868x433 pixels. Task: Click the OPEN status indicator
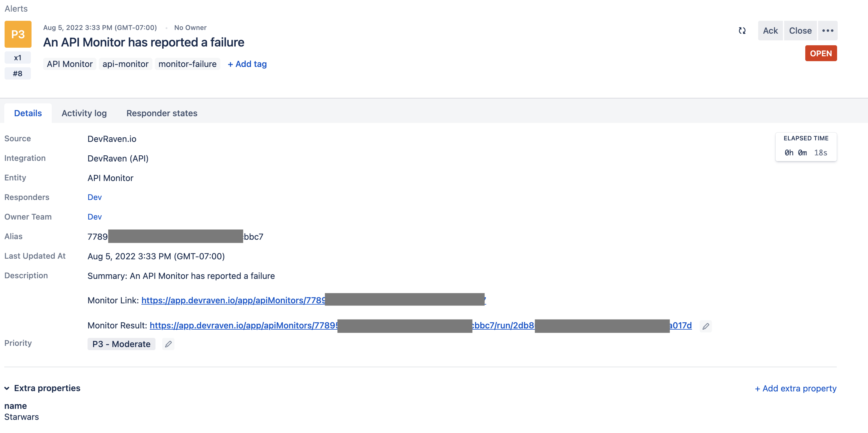pyautogui.click(x=821, y=53)
